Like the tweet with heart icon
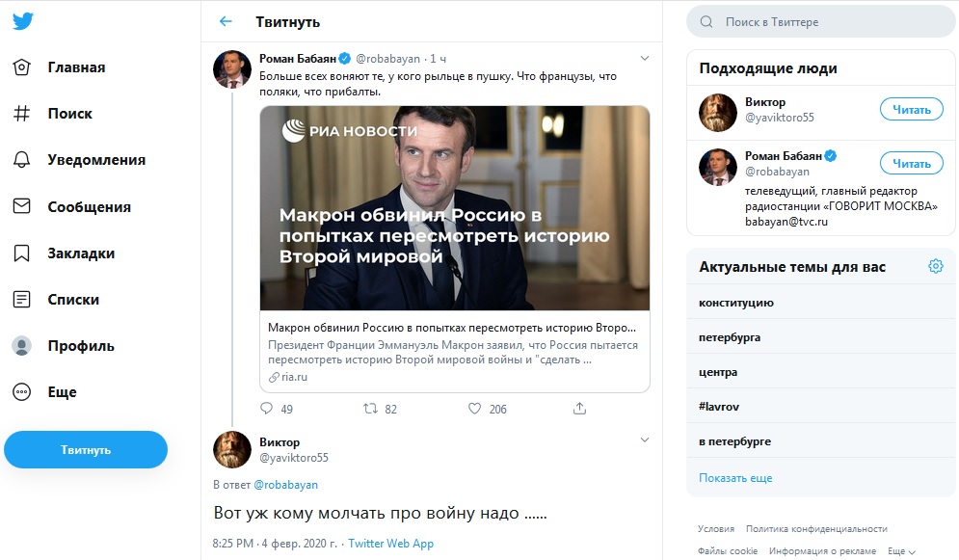 474,409
